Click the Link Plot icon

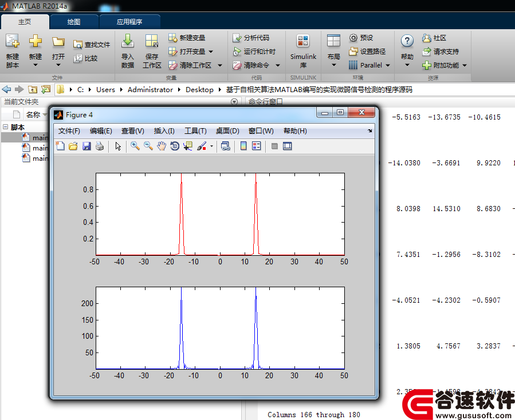225,146
